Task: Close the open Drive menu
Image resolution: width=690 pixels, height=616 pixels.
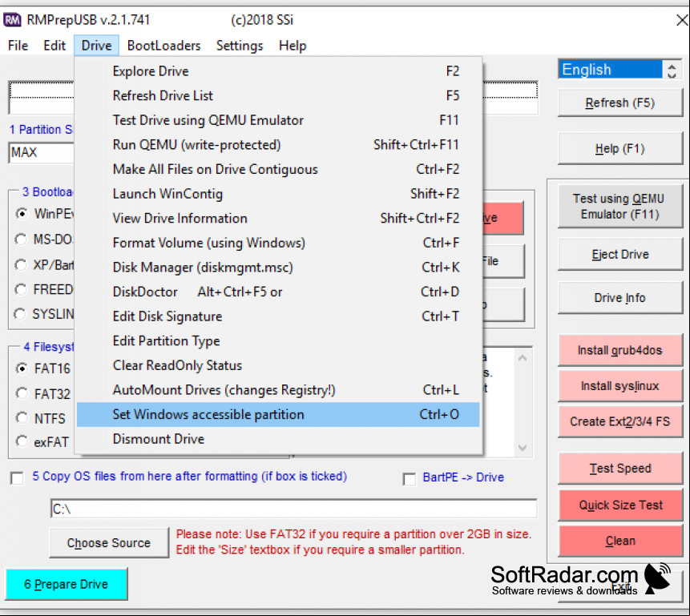Action: (x=96, y=46)
